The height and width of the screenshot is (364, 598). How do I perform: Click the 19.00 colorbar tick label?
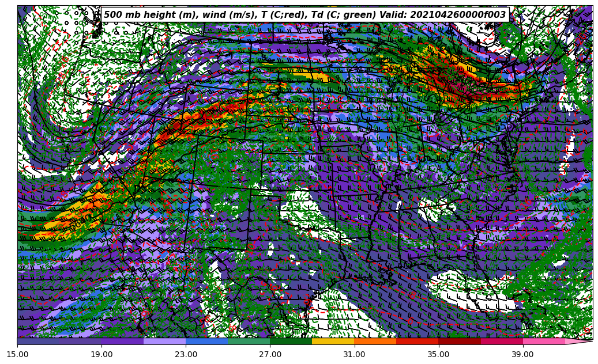point(101,355)
